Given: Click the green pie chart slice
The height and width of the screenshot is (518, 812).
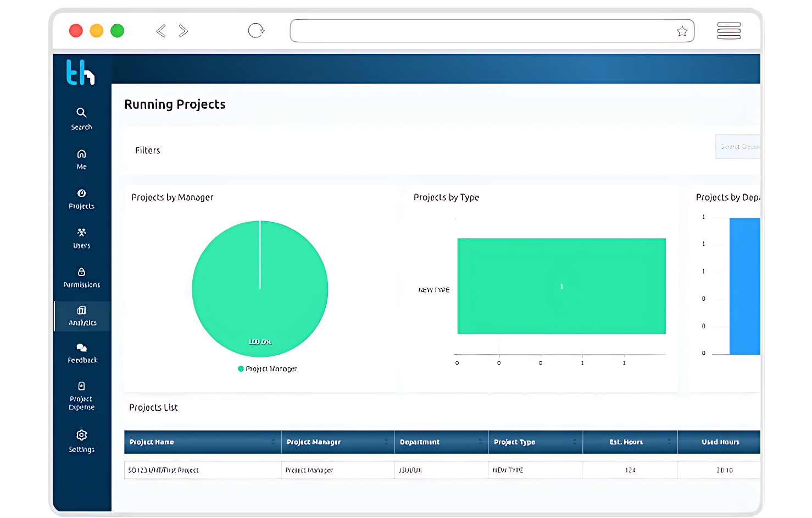Looking at the screenshot, I should (260, 289).
